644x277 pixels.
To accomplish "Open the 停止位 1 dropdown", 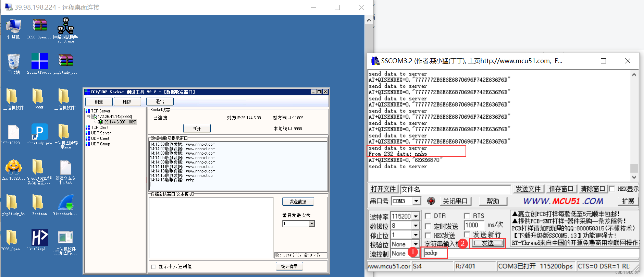I will click(416, 235).
